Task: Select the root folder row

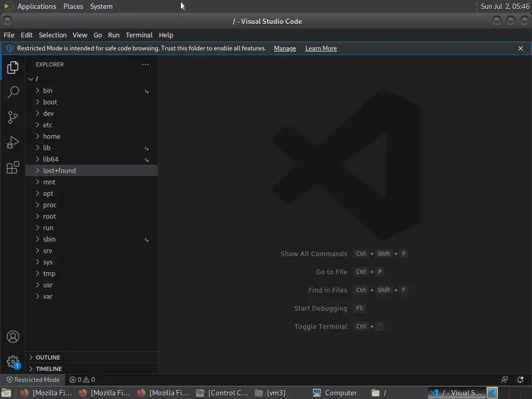Action: point(91,217)
